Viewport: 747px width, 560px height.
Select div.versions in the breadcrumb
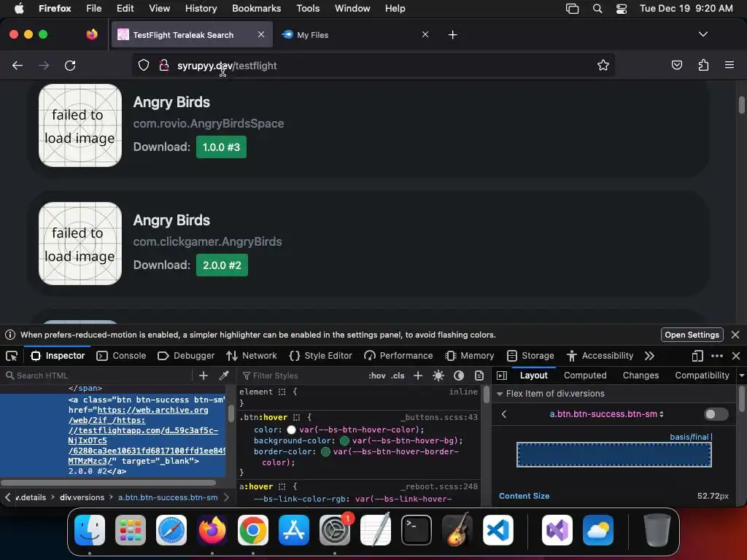pyautogui.click(x=82, y=497)
